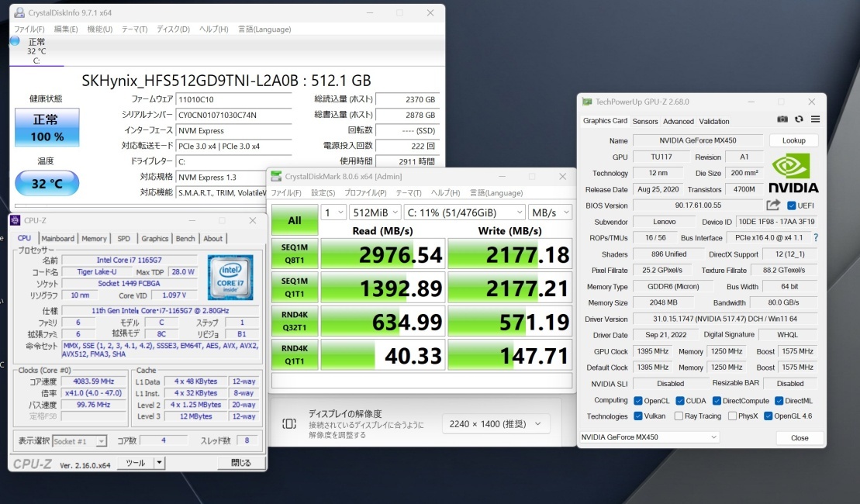Switch to the Mainboard tab in CPU-Z
This screenshot has width=860, height=504.
pos(58,239)
